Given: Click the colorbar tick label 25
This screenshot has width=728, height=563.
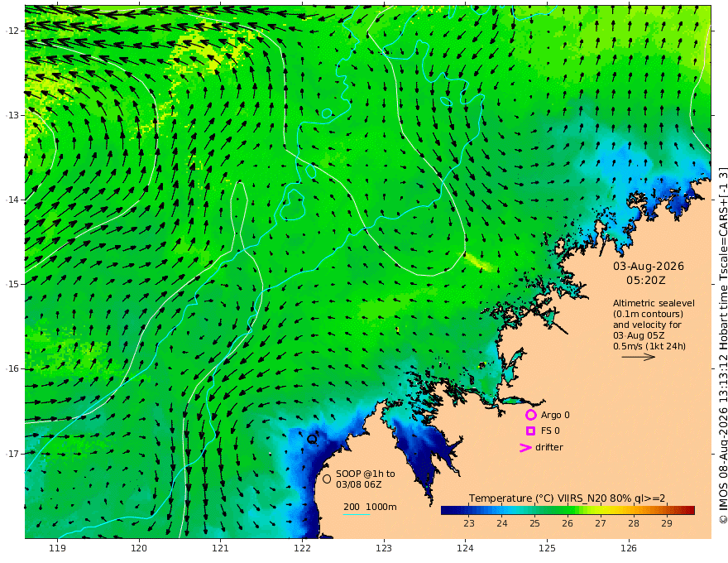Looking at the screenshot, I should click(x=535, y=523).
